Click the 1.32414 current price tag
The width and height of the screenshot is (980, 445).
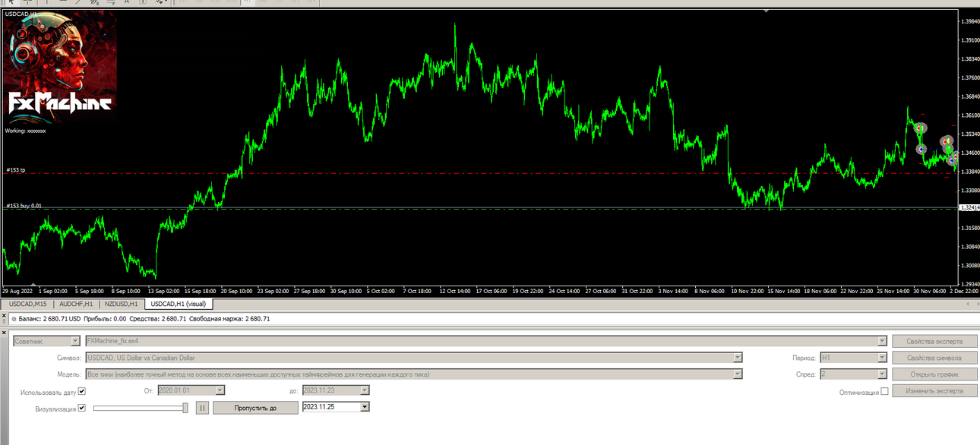tap(969, 207)
